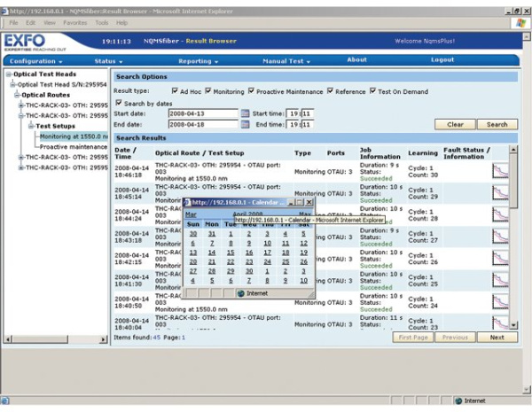Viewport: 532px width, 412px height.
Task: Click the EXFO logo
Action: click(x=25, y=42)
